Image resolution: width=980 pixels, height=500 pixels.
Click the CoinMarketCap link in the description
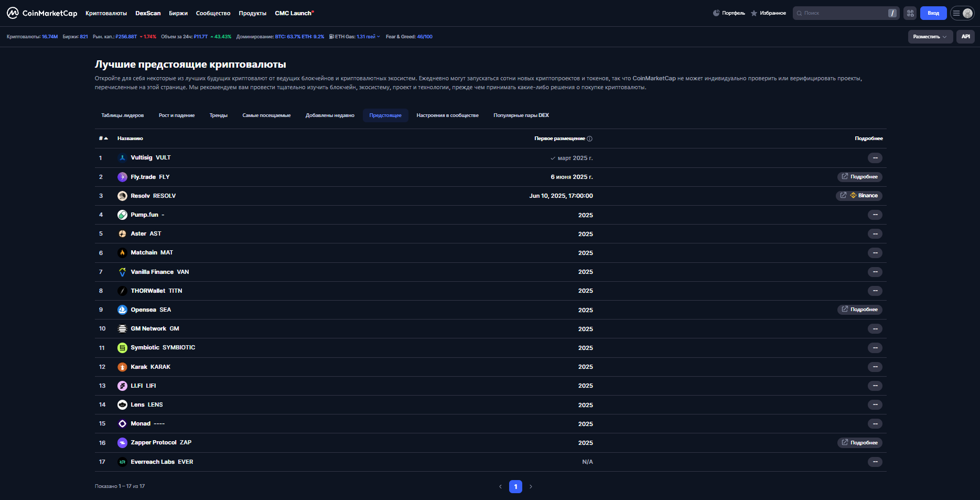pos(654,78)
